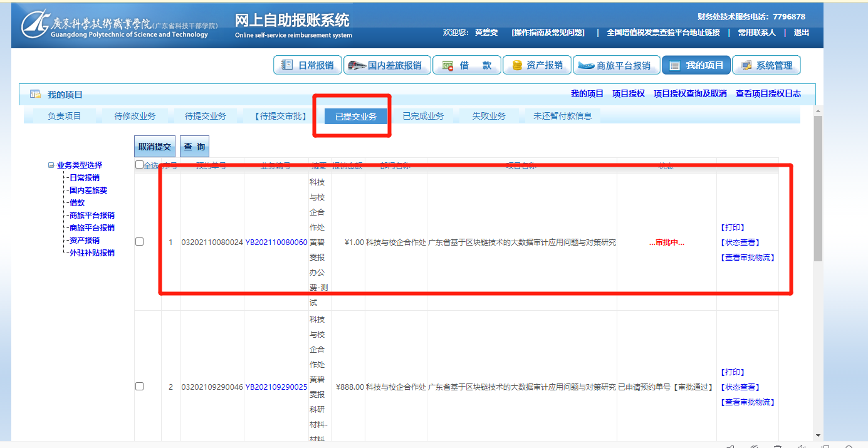The height and width of the screenshot is (448, 868).
Task: Select 资产报销 in the business type tree
Action: pos(85,241)
